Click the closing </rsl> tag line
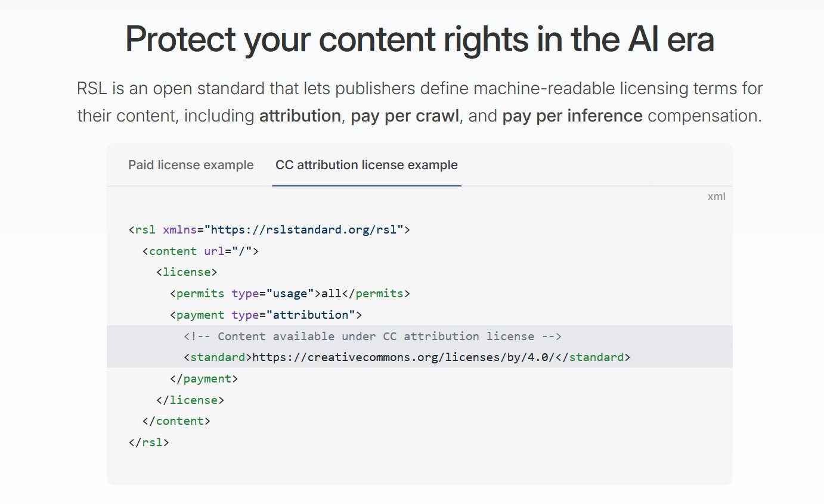 coord(149,443)
